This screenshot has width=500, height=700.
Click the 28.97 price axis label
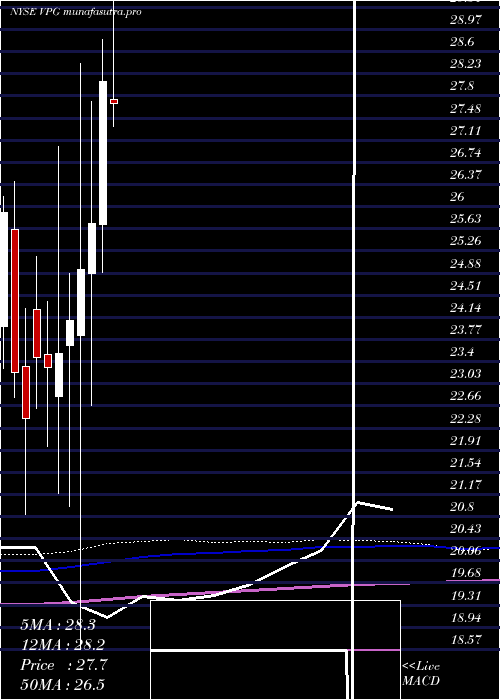click(x=465, y=20)
